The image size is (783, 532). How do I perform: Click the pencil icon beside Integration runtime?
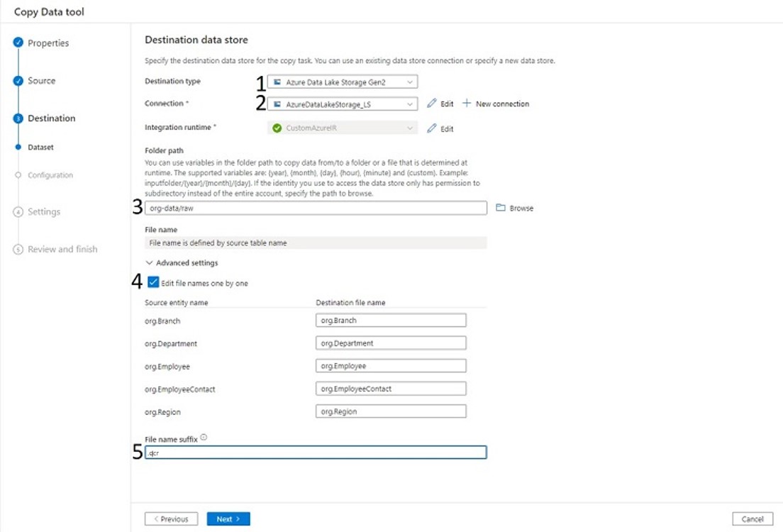pyautogui.click(x=432, y=128)
